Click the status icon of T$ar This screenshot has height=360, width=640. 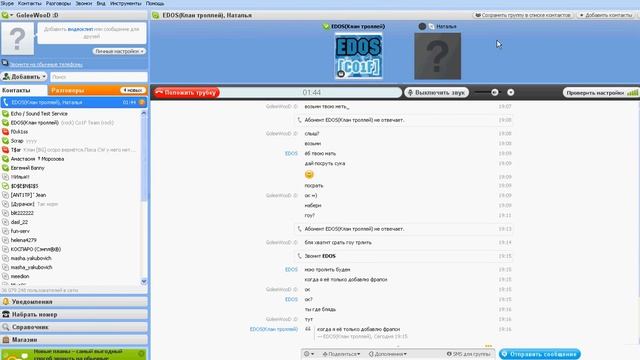click(x=5, y=150)
